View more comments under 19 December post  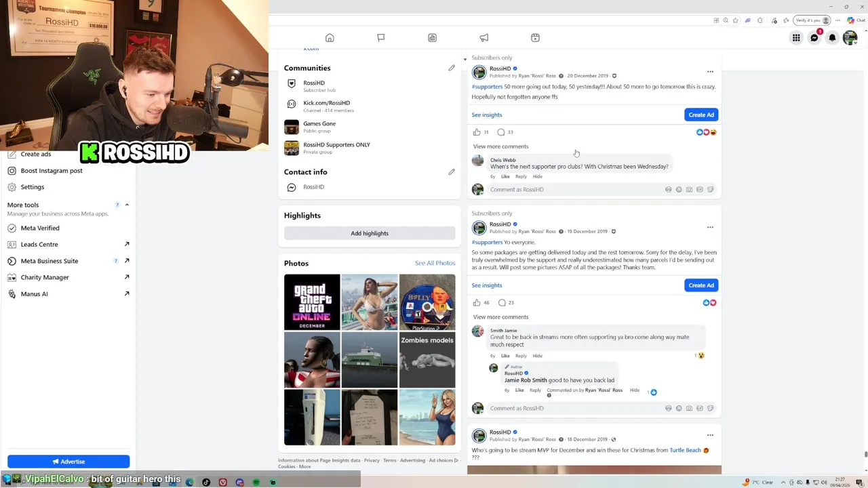tap(500, 317)
